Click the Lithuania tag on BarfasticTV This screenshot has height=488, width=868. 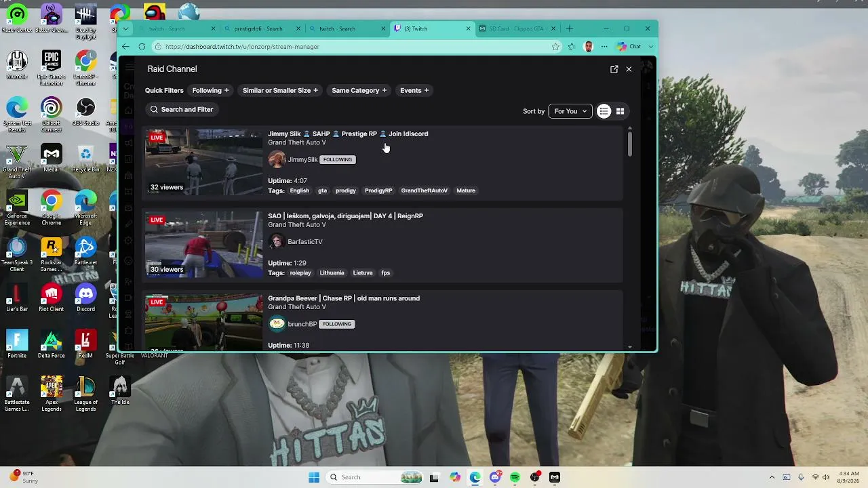coord(332,273)
